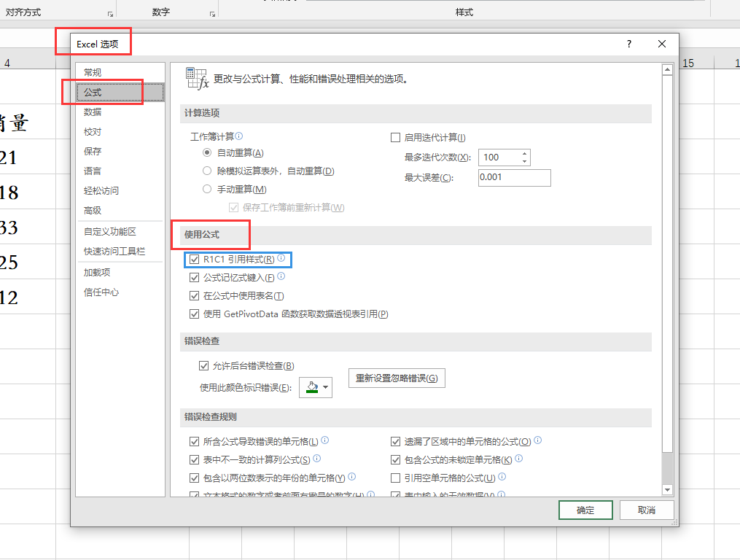The width and height of the screenshot is (740, 560).
Task: Select 自动重算 radio button
Action: (x=207, y=152)
